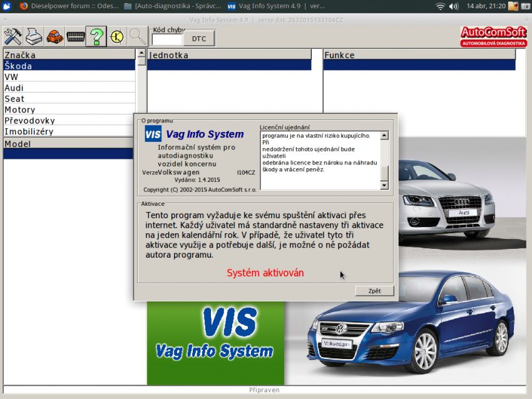Click the printer toolbar icon
Viewport: 532px width, 399px height.
pos(34,36)
